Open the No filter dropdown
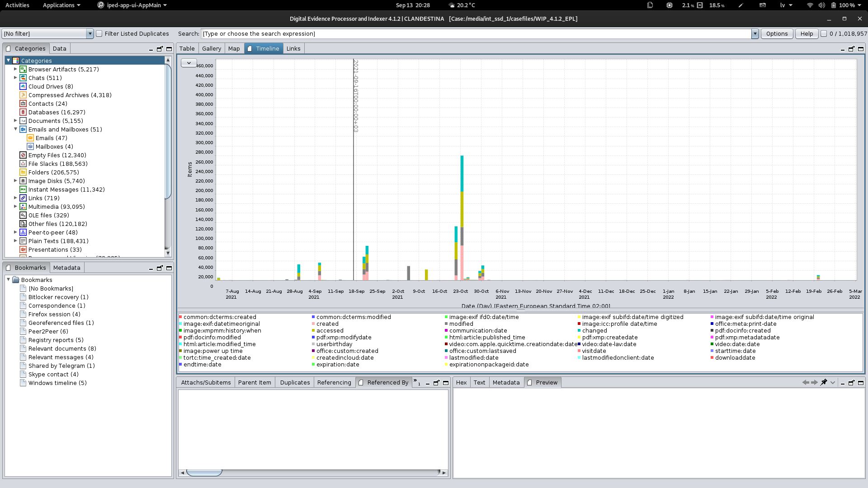 90,33
